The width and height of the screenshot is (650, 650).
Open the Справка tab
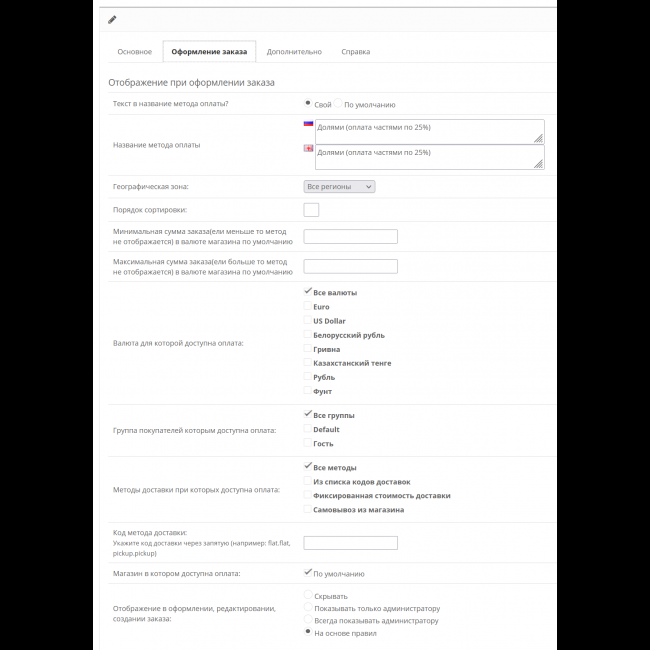click(x=355, y=52)
